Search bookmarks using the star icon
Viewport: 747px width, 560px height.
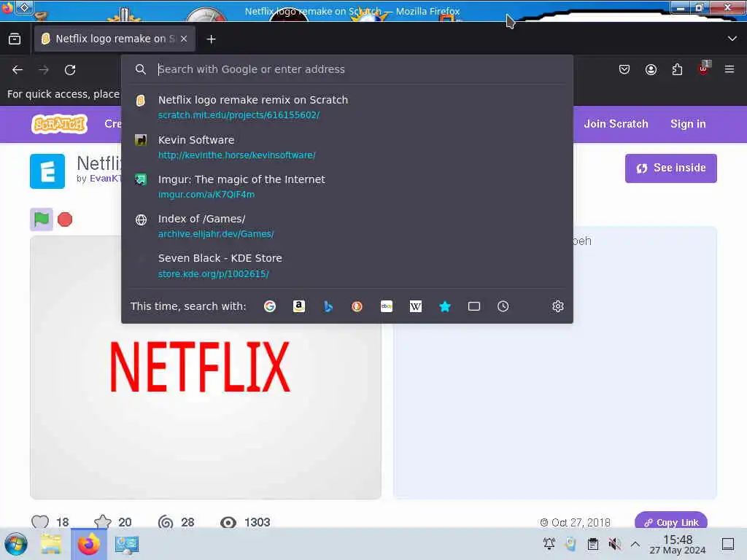[445, 306]
